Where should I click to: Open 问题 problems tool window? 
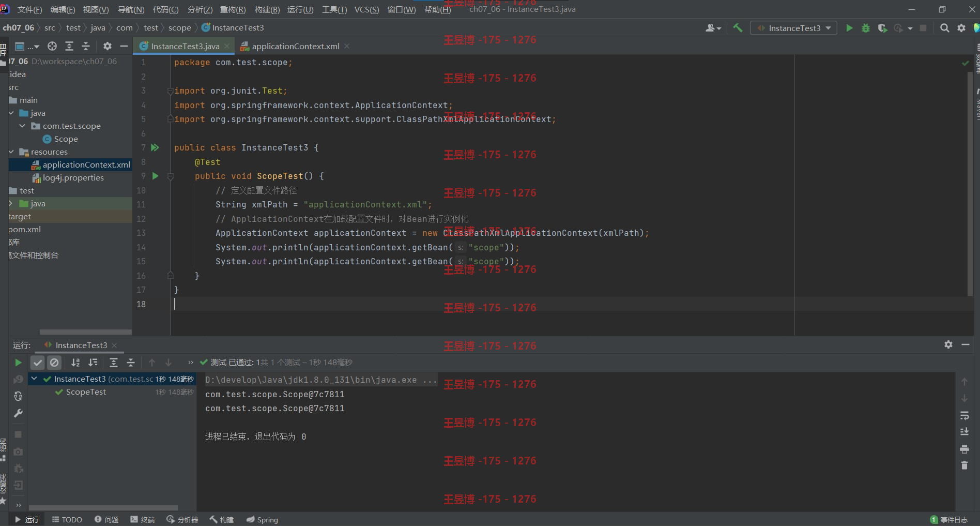point(106,519)
